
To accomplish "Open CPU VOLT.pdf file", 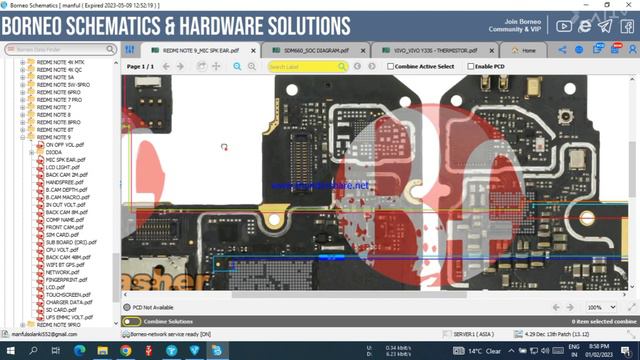I will (x=62, y=250).
